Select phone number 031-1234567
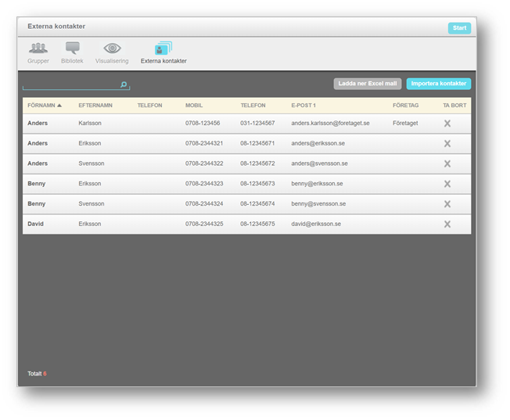This screenshot has height=420, width=510. click(257, 124)
